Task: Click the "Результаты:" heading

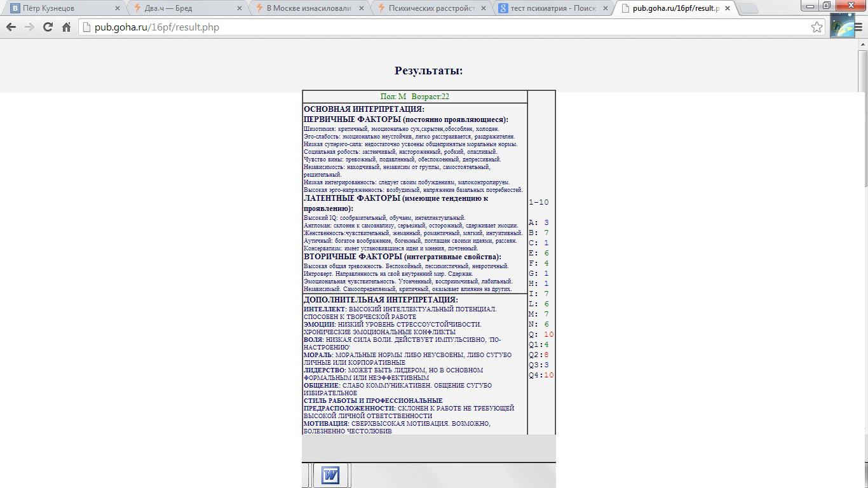Action: (429, 71)
